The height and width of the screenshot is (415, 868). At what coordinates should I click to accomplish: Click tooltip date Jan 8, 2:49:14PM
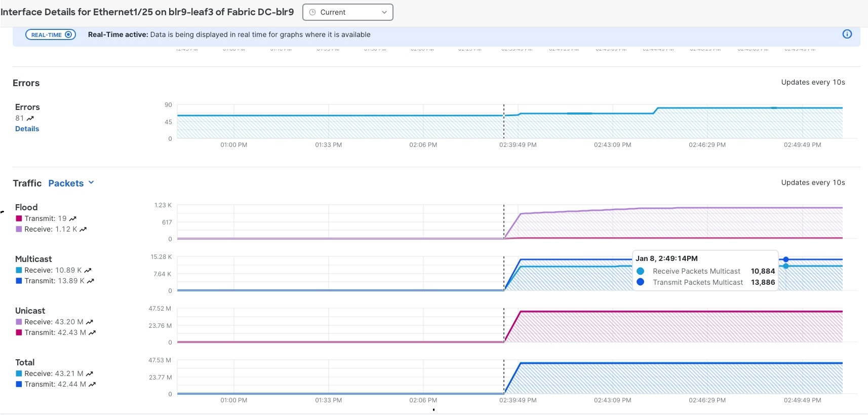[666, 258]
